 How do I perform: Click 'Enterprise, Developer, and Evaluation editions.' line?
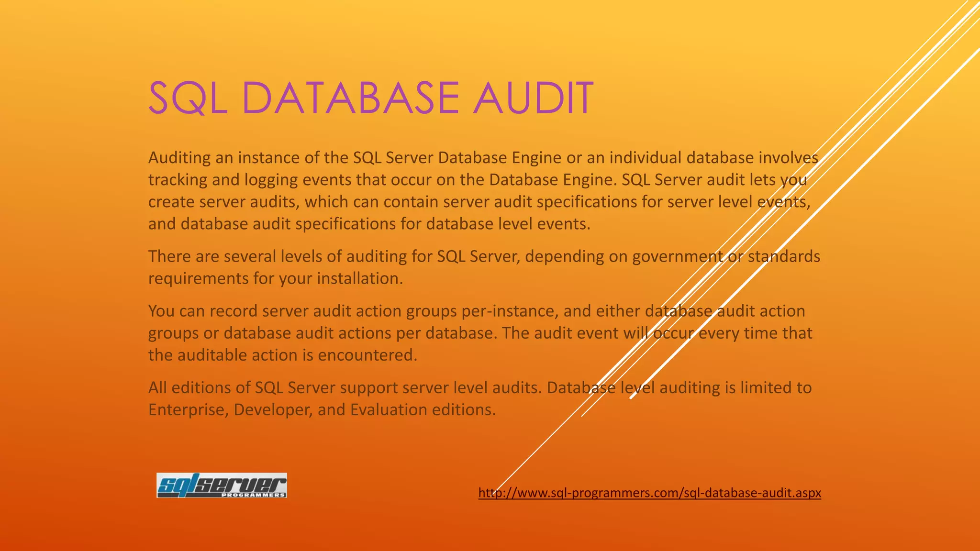pyautogui.click(x=322, y=409)
